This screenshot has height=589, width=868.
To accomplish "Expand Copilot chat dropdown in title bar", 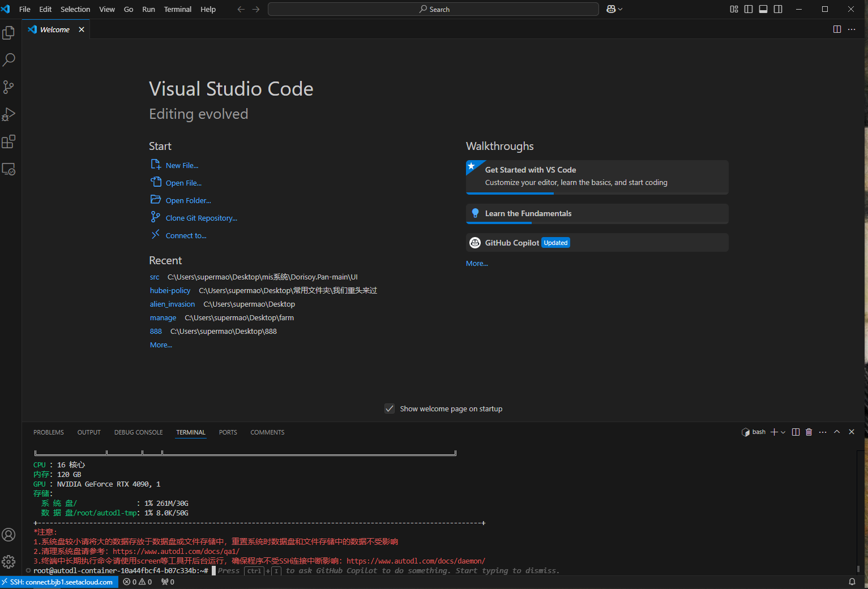I will point(621,9).
